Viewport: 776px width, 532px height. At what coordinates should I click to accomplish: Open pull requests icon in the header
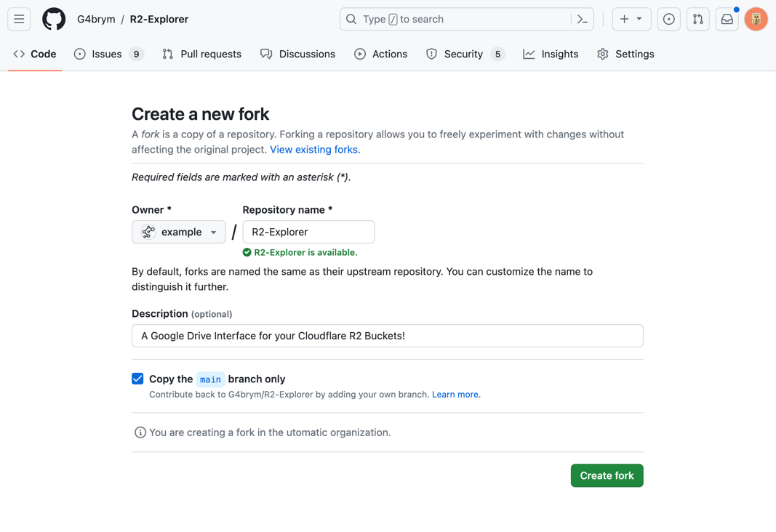click(x=697, y=20)
